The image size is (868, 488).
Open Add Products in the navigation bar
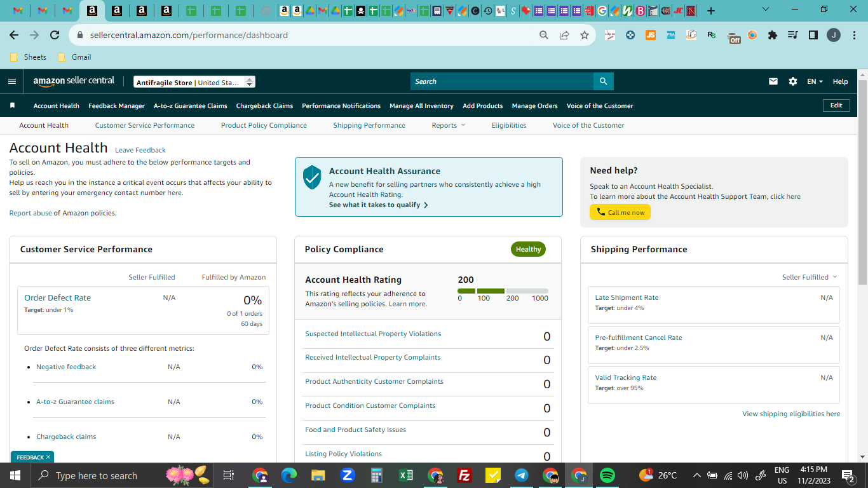(483, 105)
